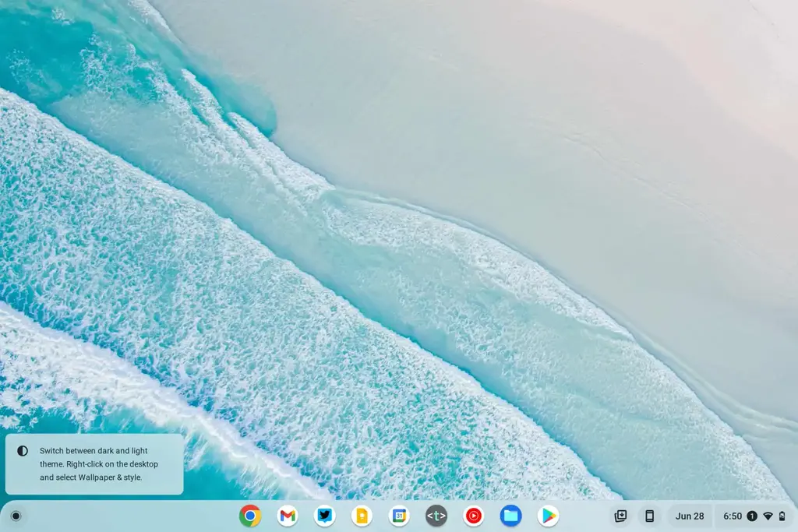The image size is (798, 532).
Task: Launch Google Keep from the shelf
Action: (x=362, y=516)
